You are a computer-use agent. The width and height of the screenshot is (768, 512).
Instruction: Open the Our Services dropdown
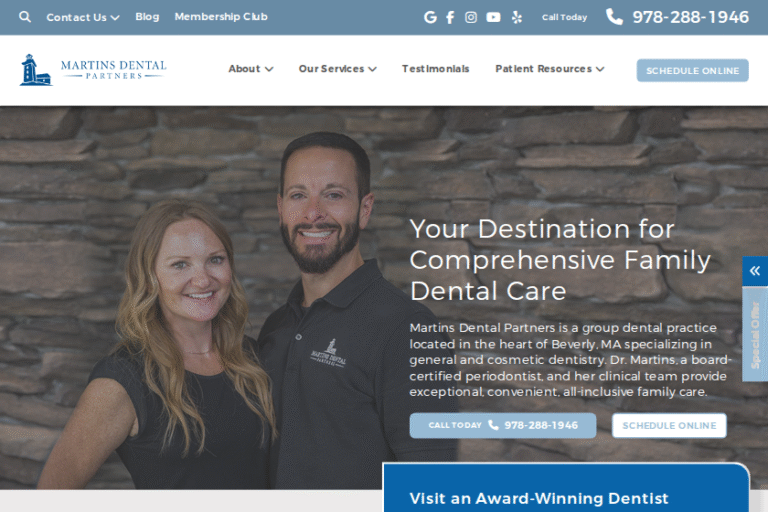[337, 69]
